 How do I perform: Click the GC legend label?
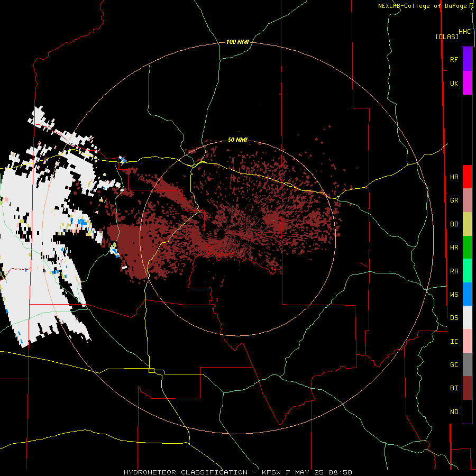click(454, 365)
